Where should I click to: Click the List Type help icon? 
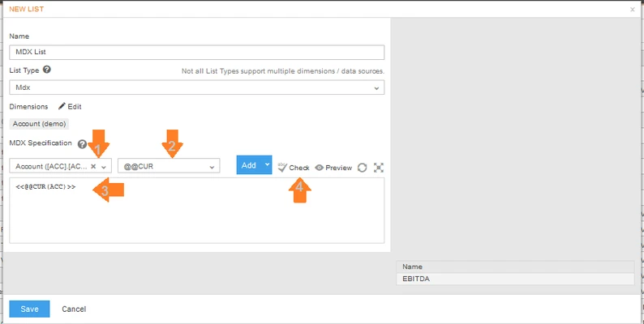click(47, 70)
